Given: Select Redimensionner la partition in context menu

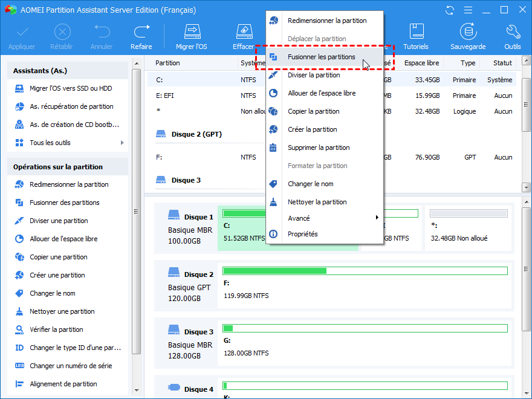Looking at the screenshot, I should point(325,21).
